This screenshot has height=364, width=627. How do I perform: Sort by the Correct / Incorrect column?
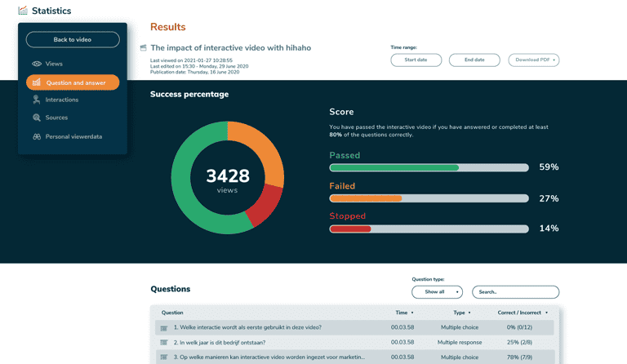[522, 313]
